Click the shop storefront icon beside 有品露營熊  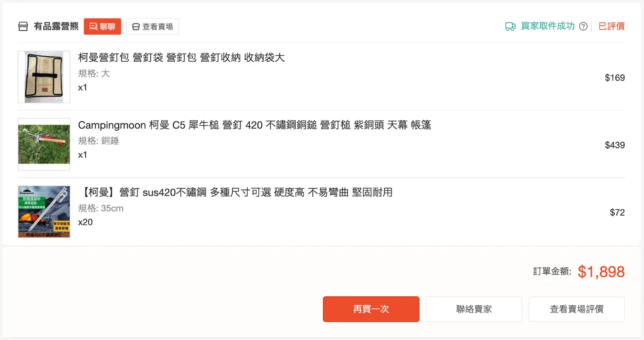[23, 27]
